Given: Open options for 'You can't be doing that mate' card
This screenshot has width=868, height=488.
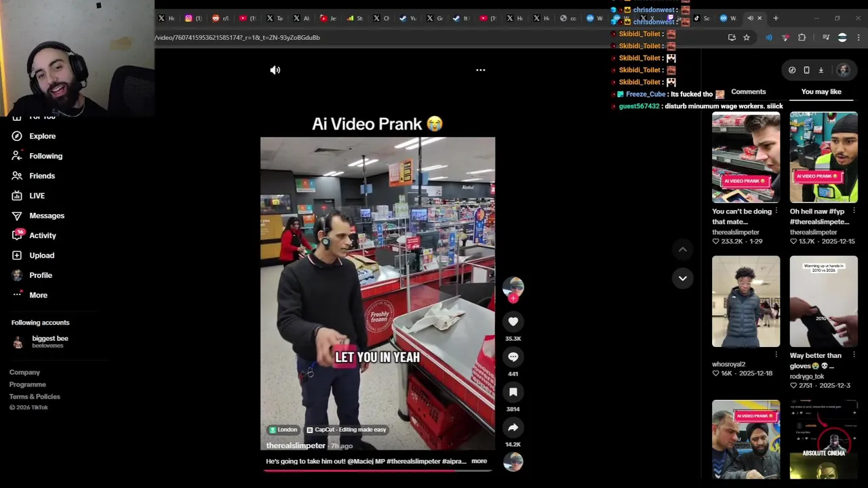Looking at the screenshot, I should [776, 211].
